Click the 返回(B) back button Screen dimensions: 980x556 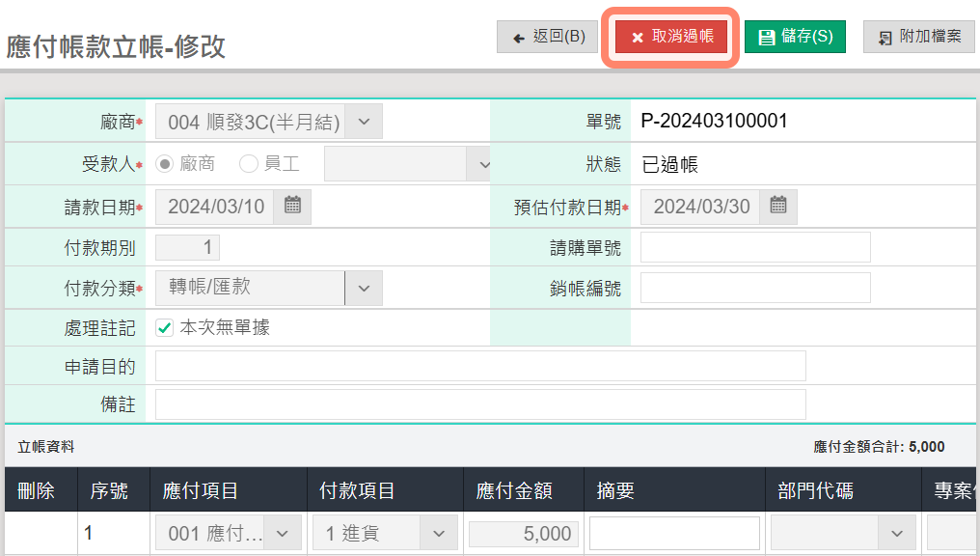pos(547,37)
